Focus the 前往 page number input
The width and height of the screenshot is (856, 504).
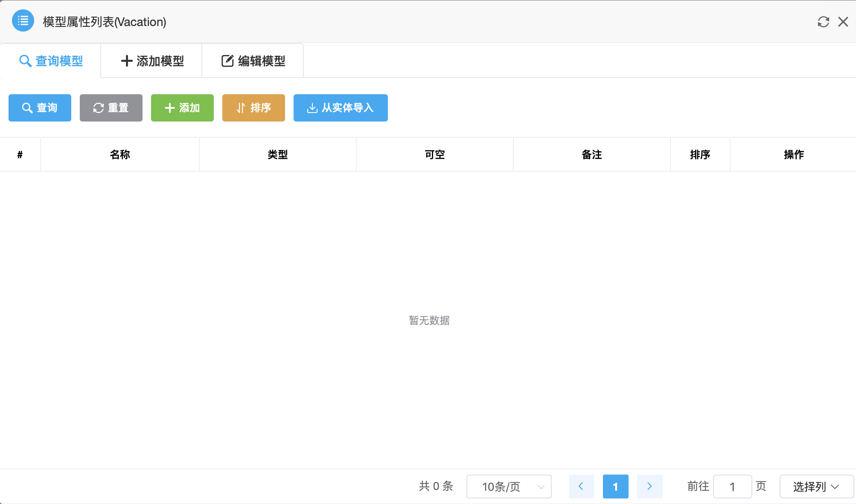pyautogui.click(x=732, y=487)
